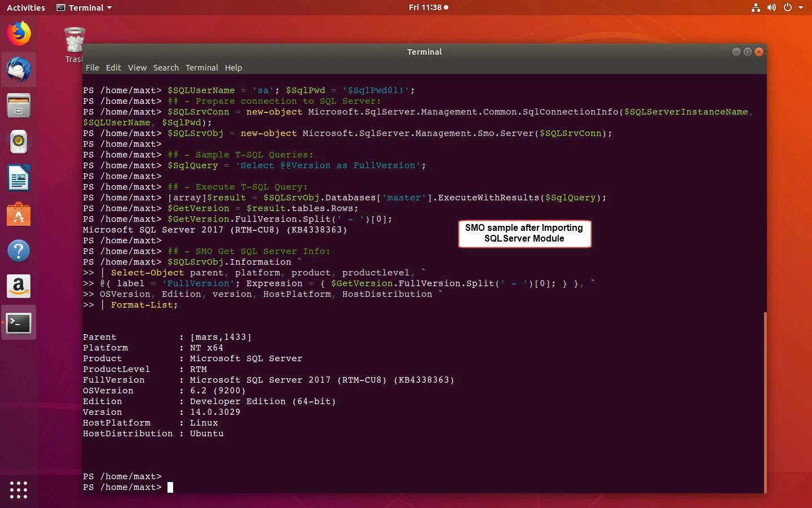The height and width of the screenshot is (508, 812).
Task: Open Ubuntu Software from the dock
Action: click(19, 214)
